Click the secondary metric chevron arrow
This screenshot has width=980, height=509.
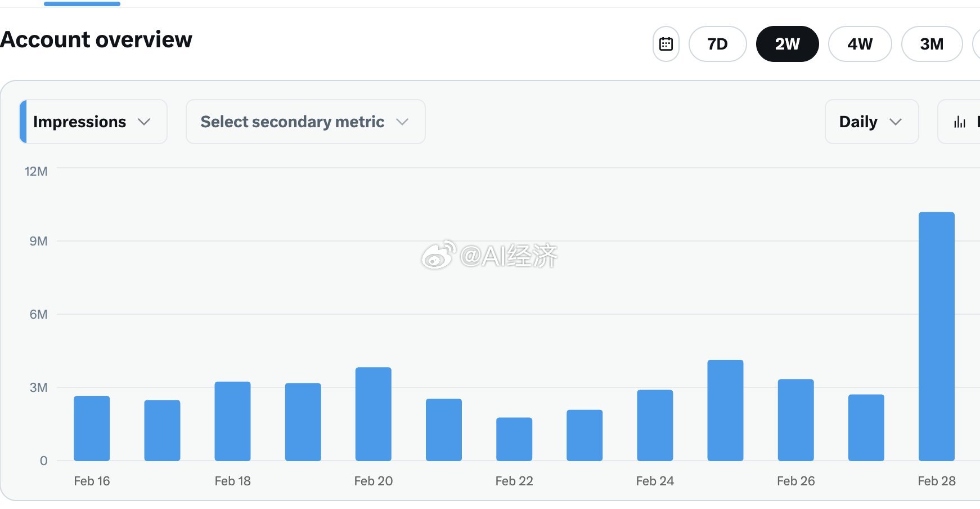402,122
